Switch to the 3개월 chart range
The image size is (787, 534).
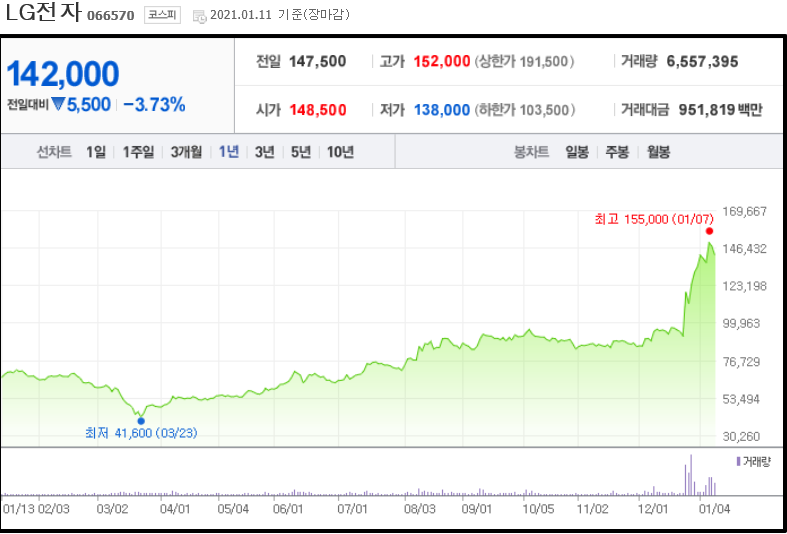pos(186,152)
